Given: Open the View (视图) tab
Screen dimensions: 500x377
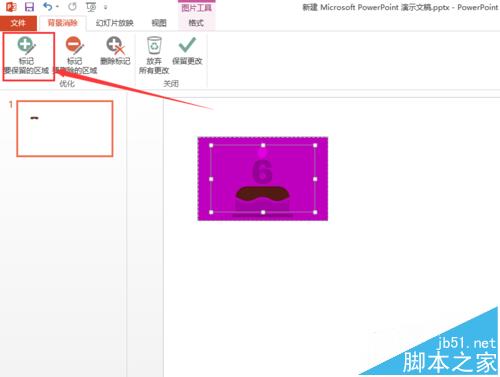Looking at the screenshot, I should [159, 23].
